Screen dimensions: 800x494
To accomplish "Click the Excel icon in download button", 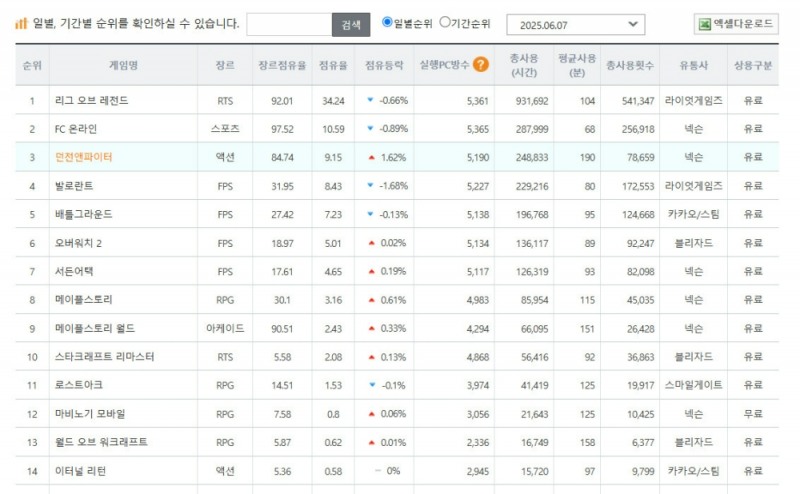I will pyautogui.click(x=705, y=24).
